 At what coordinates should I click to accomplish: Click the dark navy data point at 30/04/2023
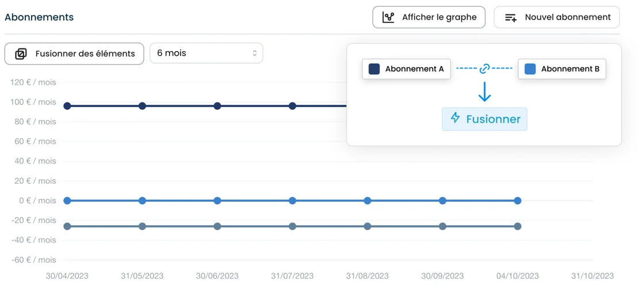[x=67, y=106]
